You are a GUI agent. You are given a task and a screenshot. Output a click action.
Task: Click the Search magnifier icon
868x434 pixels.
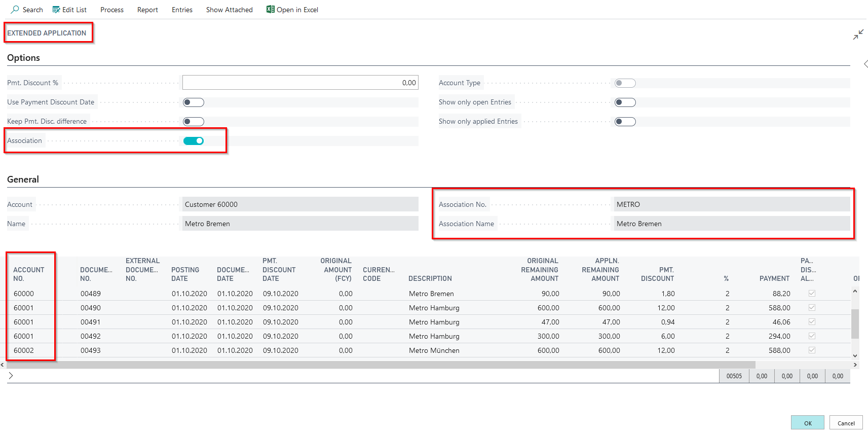(15, 10)
